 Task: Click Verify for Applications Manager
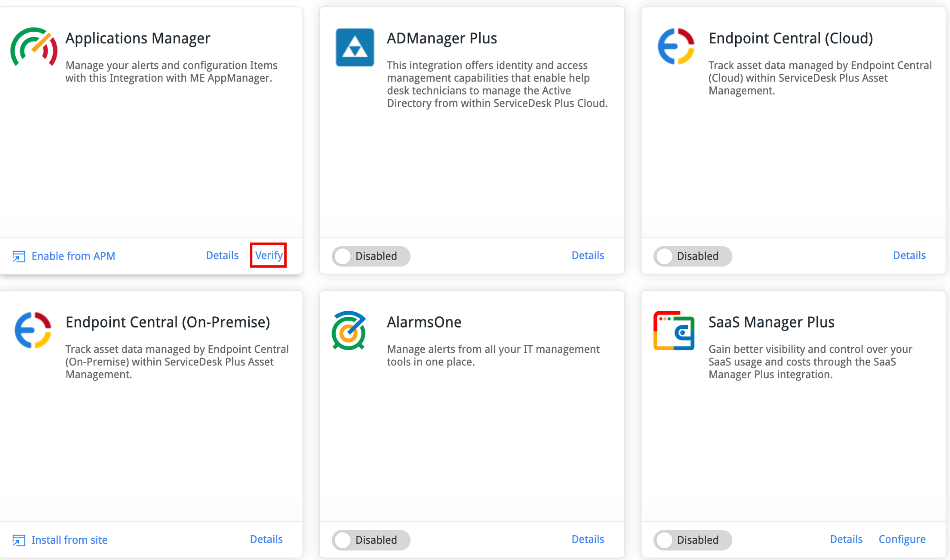[269, 256]
